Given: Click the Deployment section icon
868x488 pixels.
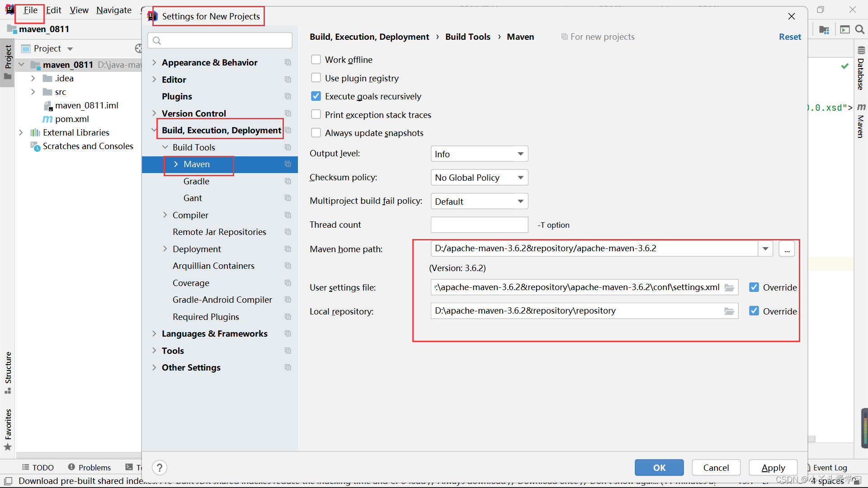Looking at the screenshot, I should (289, 249).
